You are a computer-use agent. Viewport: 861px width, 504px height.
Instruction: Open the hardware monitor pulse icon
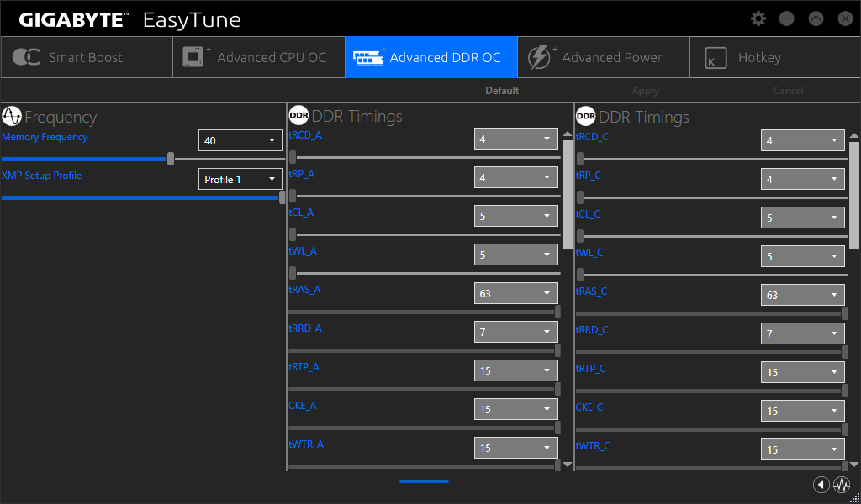point(841,485)
